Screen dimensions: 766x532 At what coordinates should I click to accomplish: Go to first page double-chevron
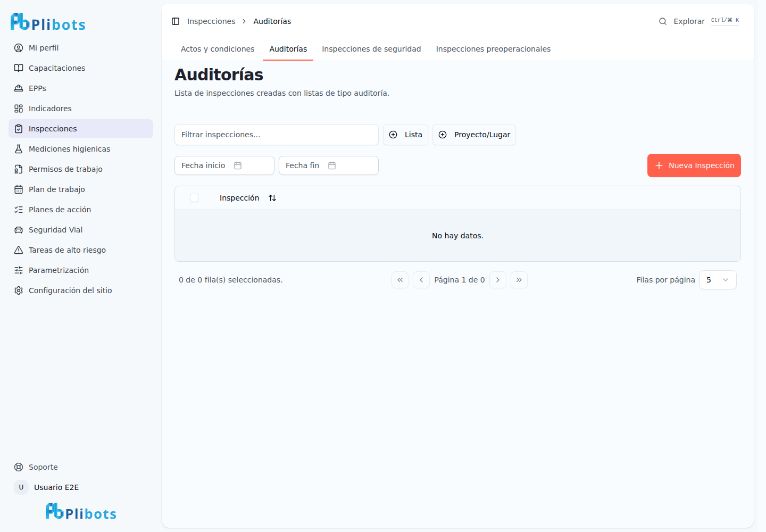[x=400, y=280]
